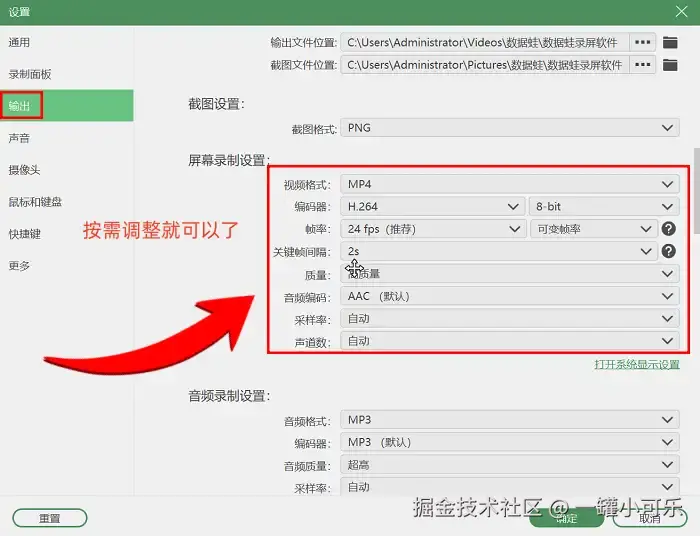This screenshot has width=700, height=536.
Task: Click the vertical scrollbar of settings panel
Action: tap(696, 192)
